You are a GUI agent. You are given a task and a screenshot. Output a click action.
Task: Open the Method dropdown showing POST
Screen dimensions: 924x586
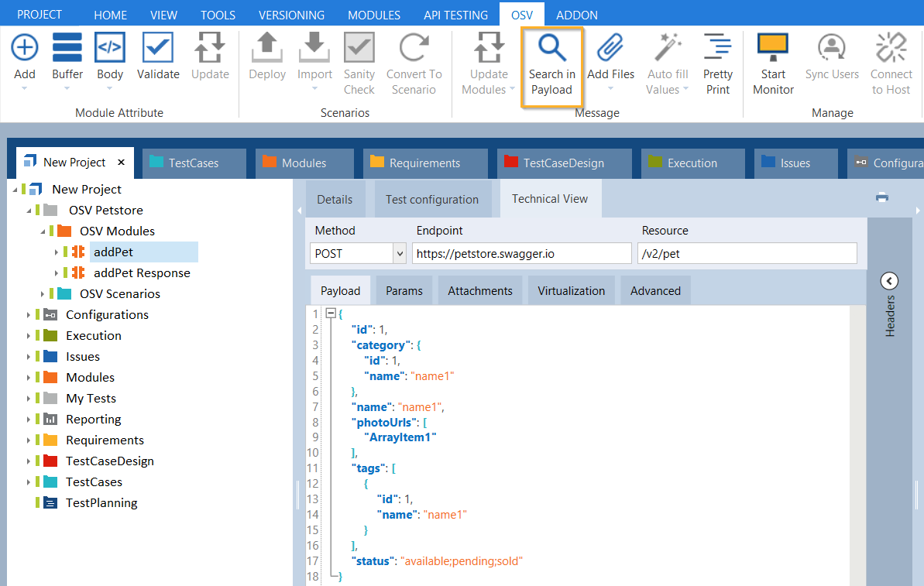[399, 253]
